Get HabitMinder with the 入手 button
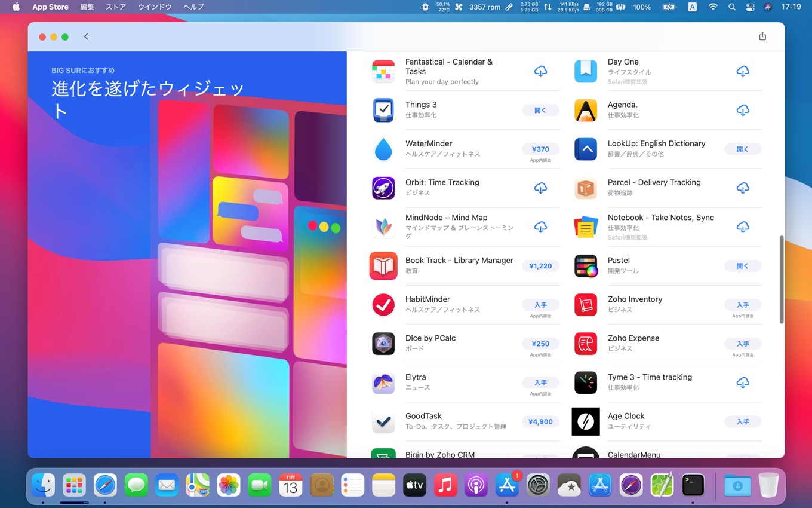 click(540, 305)
